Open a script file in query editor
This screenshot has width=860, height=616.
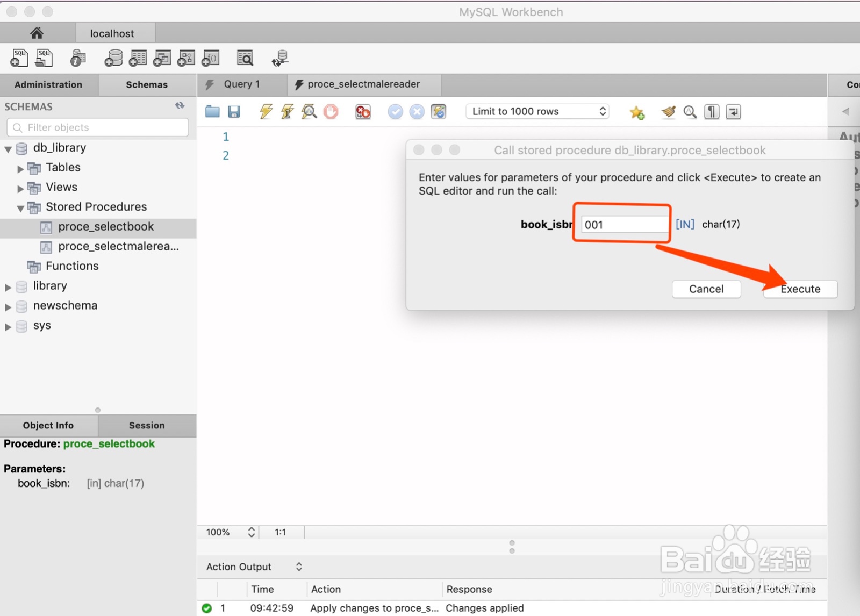coord(212,111)
